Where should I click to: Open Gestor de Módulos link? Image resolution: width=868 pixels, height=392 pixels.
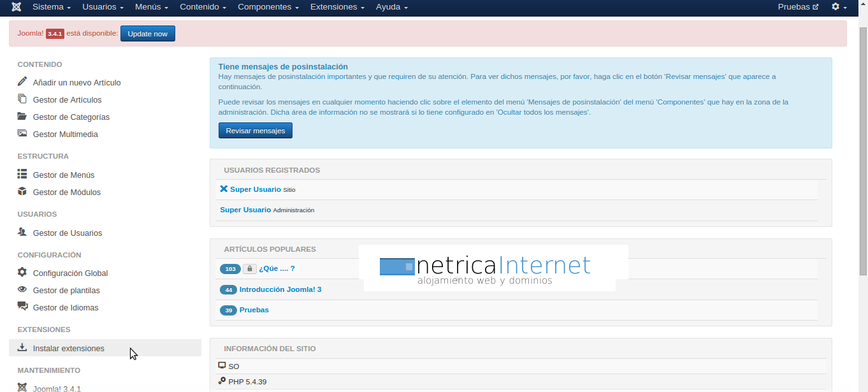tap(67, 192)
